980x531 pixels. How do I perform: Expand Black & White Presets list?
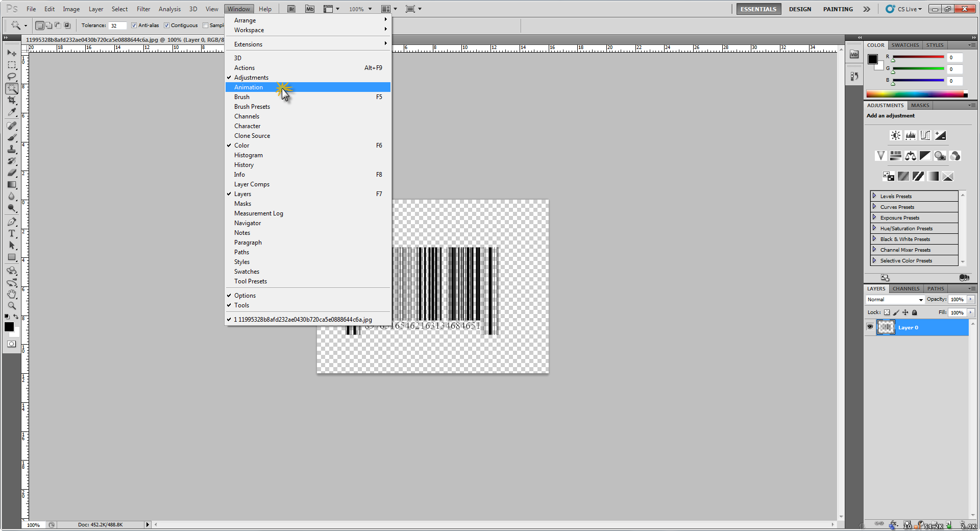click(874, 239)
